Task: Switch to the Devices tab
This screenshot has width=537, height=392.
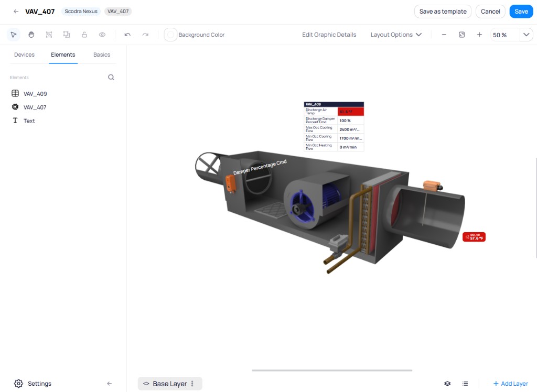Action: click(24, 55)
